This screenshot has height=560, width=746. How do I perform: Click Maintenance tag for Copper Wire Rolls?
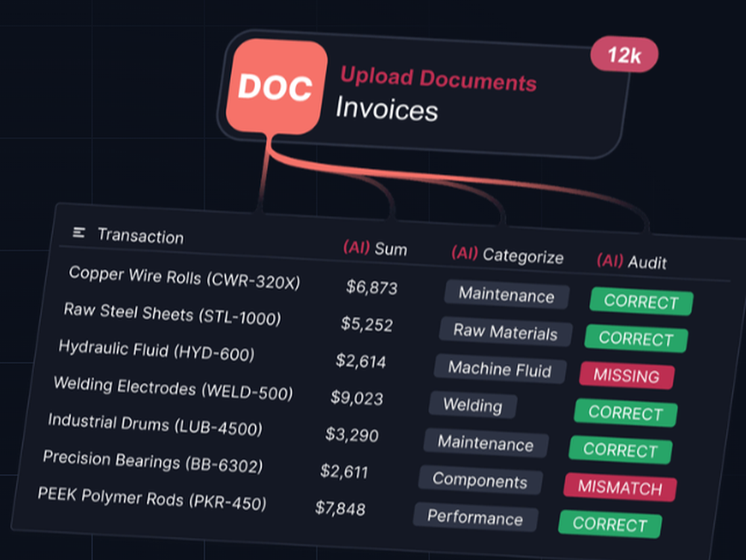click(507, 295)
